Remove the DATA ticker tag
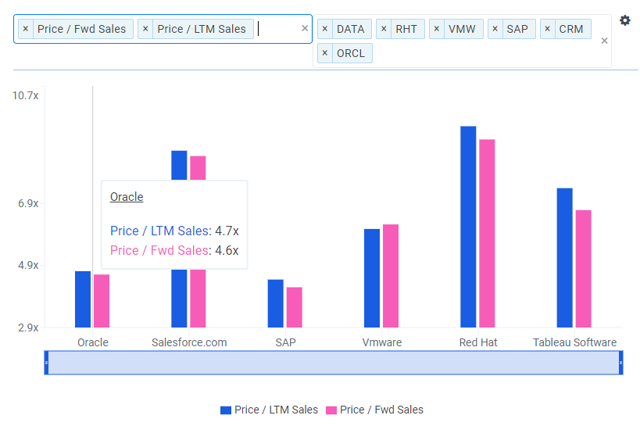The height and width of the screenshot is (426, 640). (x=325, y=29)
